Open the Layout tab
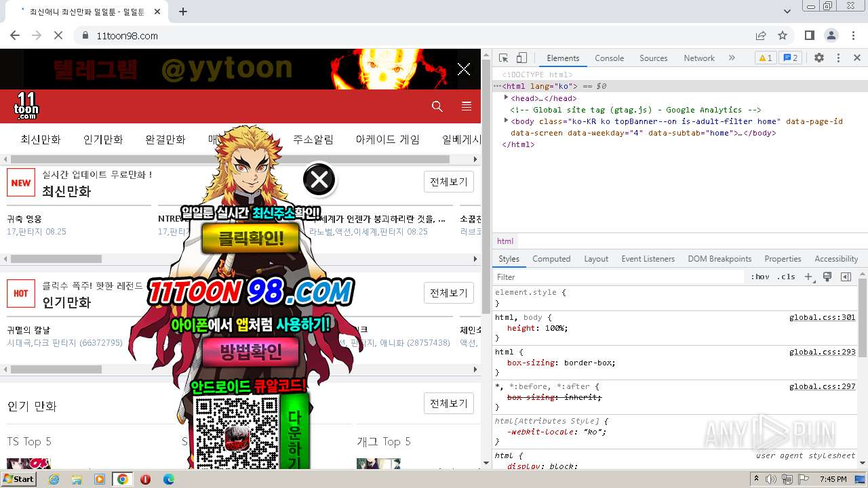 [x=596, y=259]
